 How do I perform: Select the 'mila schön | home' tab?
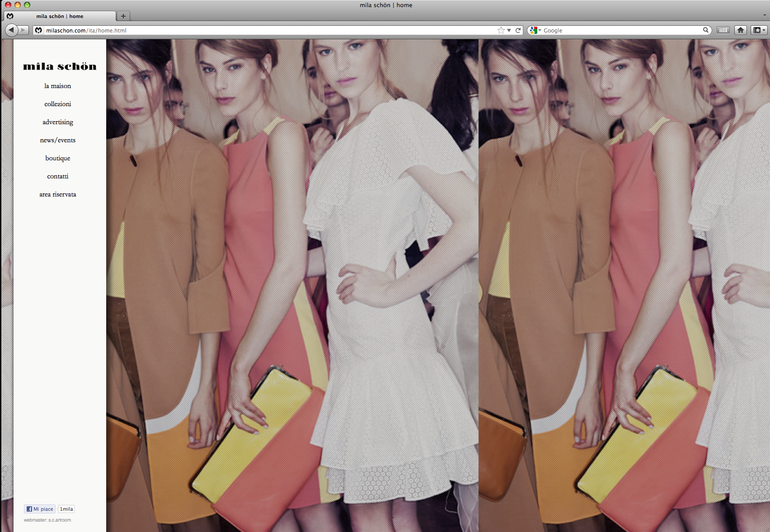60,16
